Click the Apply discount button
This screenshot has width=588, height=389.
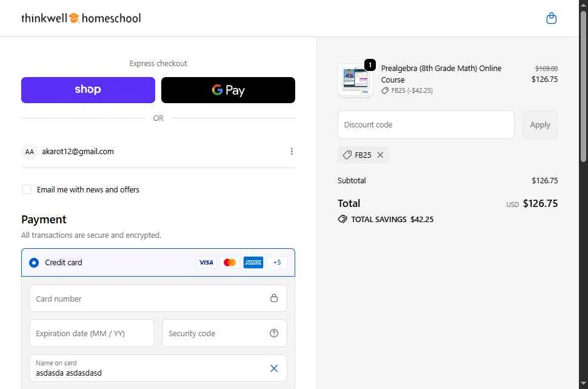tap(540, 124)
